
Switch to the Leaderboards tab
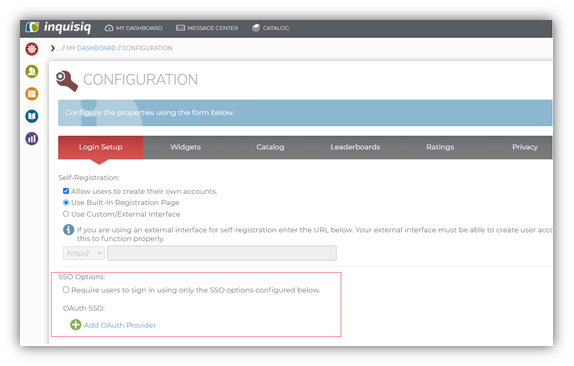(x=355, y=147)
